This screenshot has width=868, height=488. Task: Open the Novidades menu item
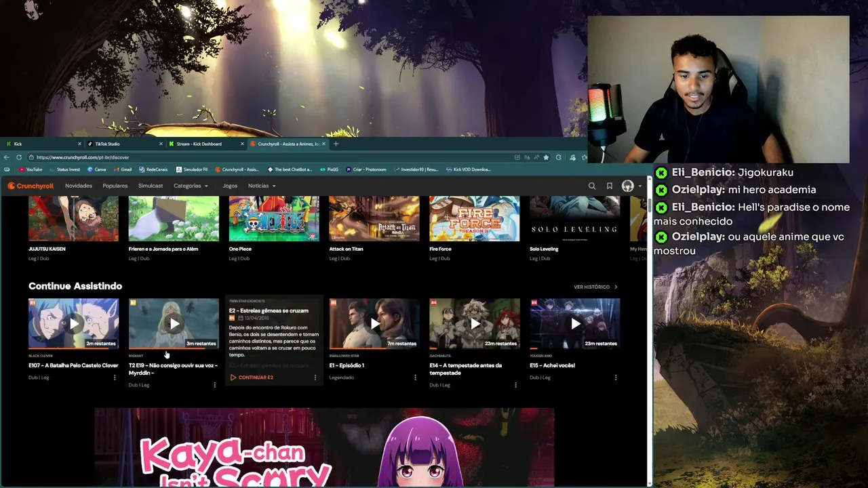[x=79, y=186]
